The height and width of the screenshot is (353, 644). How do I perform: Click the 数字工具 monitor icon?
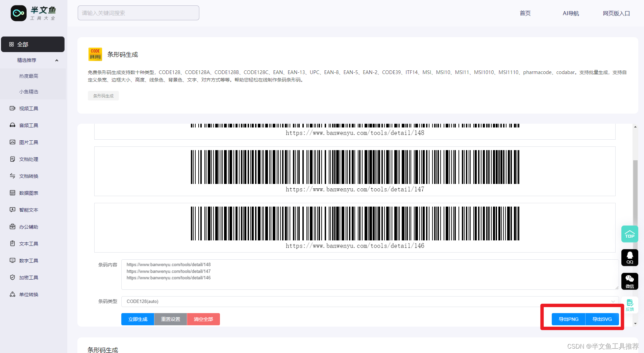click(x=13, y=260)
